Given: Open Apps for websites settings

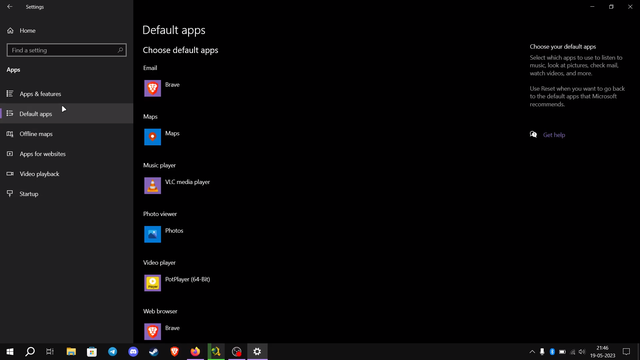Looking at the screenshot, I should point(67,154).
